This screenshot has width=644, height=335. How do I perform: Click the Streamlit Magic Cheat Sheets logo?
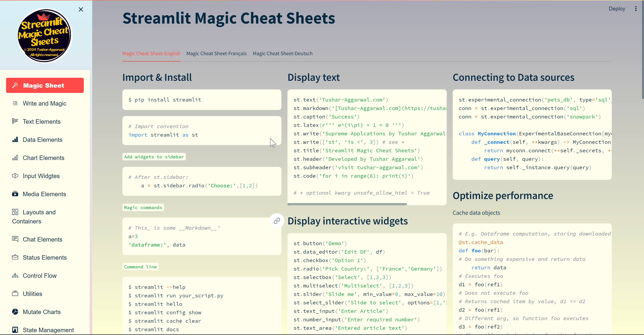tap(44, 35)
